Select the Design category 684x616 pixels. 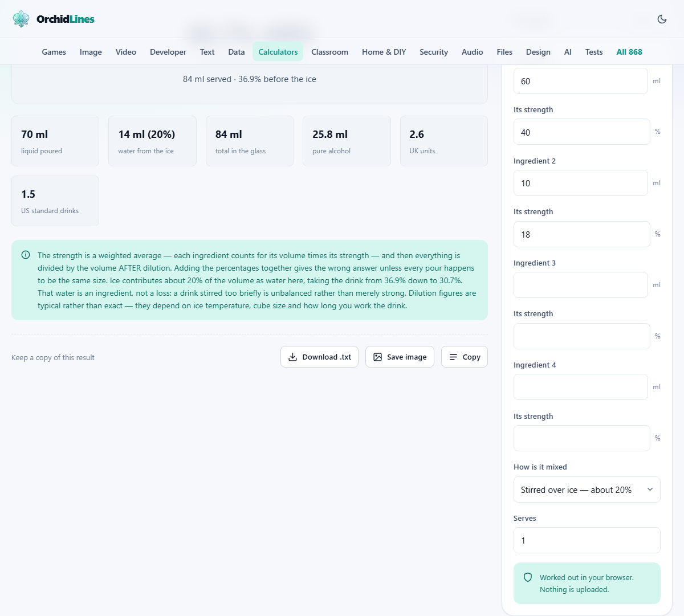(x=538, y=52)
